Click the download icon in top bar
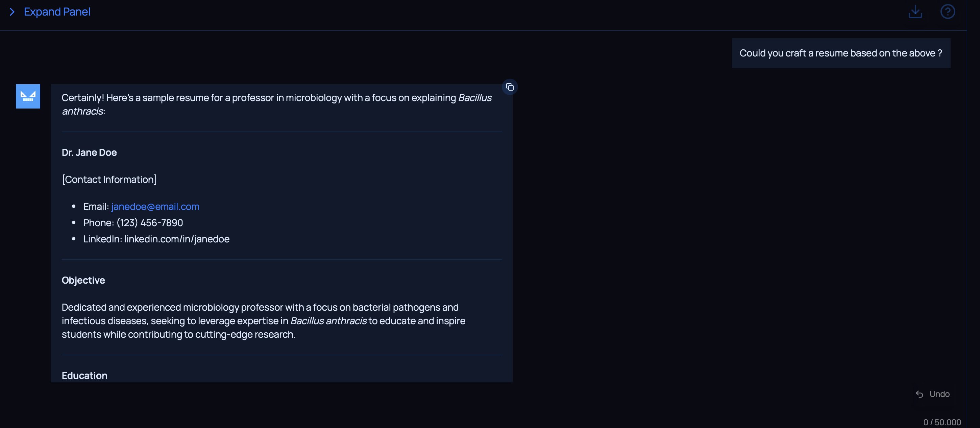Image resolution: width=980 pixels, height=428 pixels. point(915,11)
